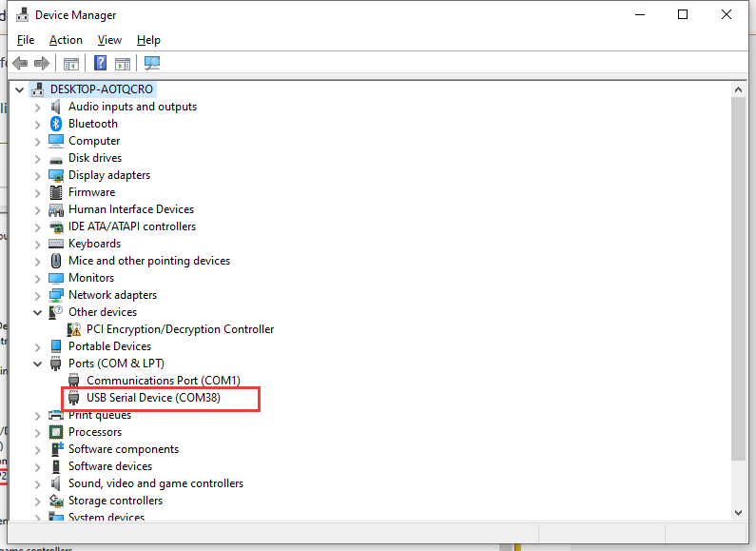756x551 pixels.
Task: Expand the Keyboards node
Action: click(37, 245)
